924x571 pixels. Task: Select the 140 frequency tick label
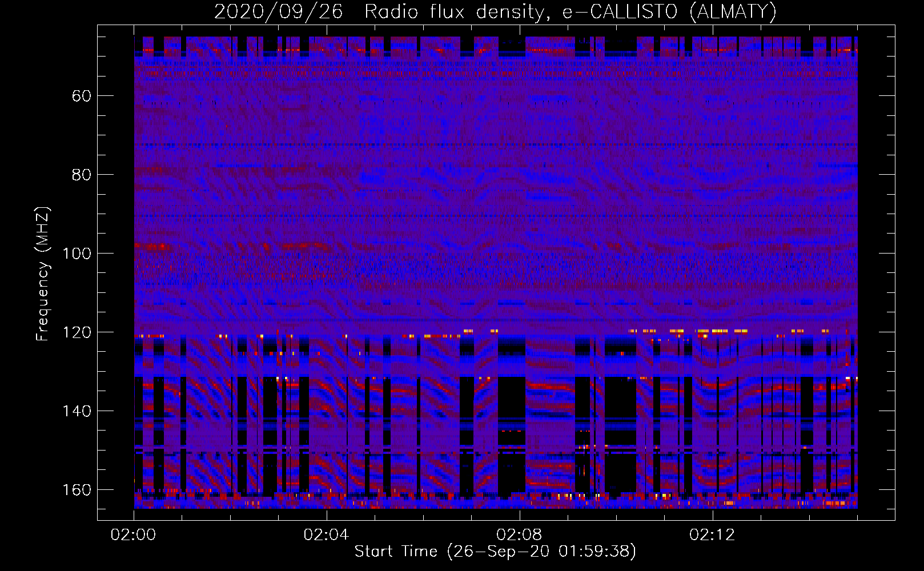77,411
